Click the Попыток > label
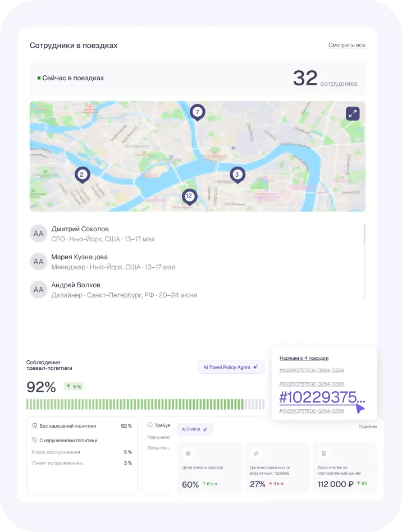 (158, 448)
